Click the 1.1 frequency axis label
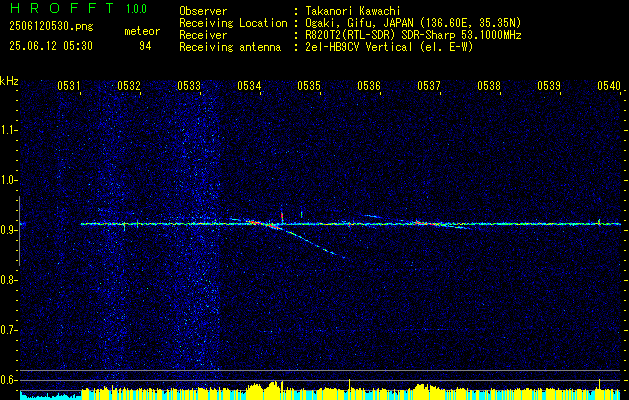629x400 pixels. 8,130
